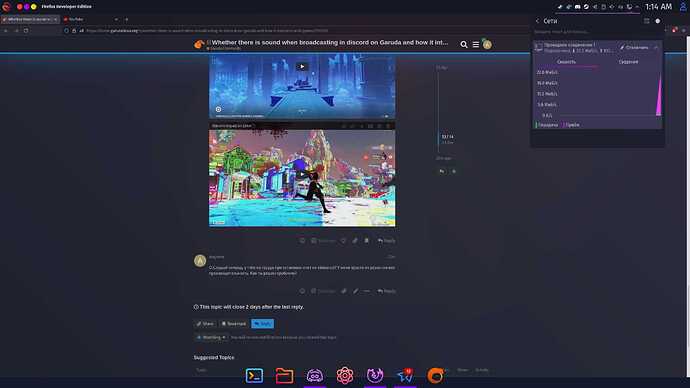Open the Garuda application launcher icon
This screenshot has height=388, width=690.
tap(6, 7)
